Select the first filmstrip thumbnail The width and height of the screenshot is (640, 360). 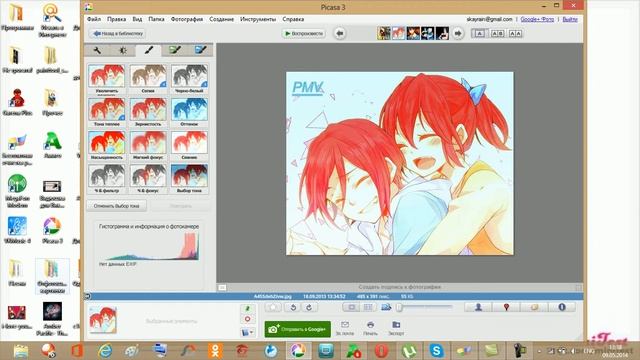coord(383,33)
